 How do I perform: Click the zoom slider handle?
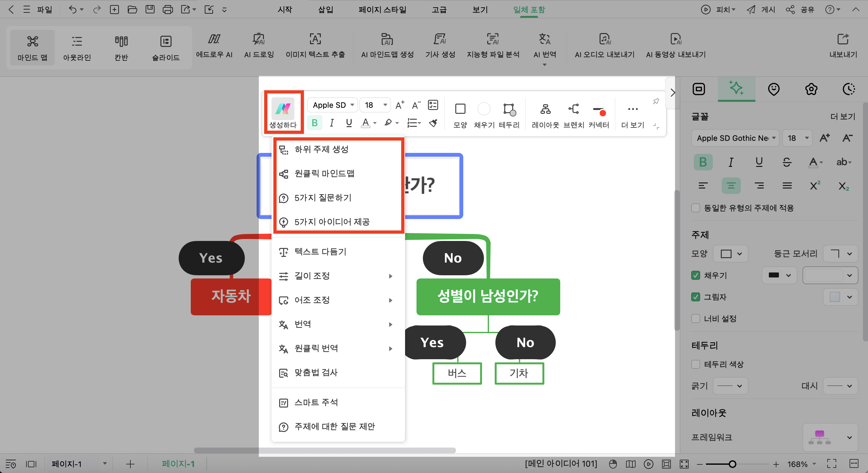pyautogui.click(x=732, y=464)
